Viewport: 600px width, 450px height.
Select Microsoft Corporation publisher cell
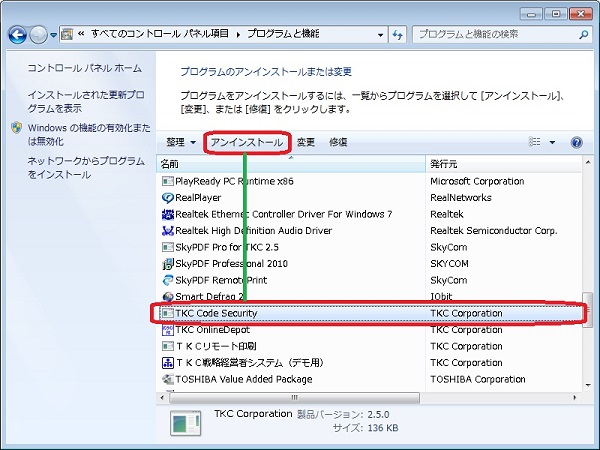[x=477, y=181]
